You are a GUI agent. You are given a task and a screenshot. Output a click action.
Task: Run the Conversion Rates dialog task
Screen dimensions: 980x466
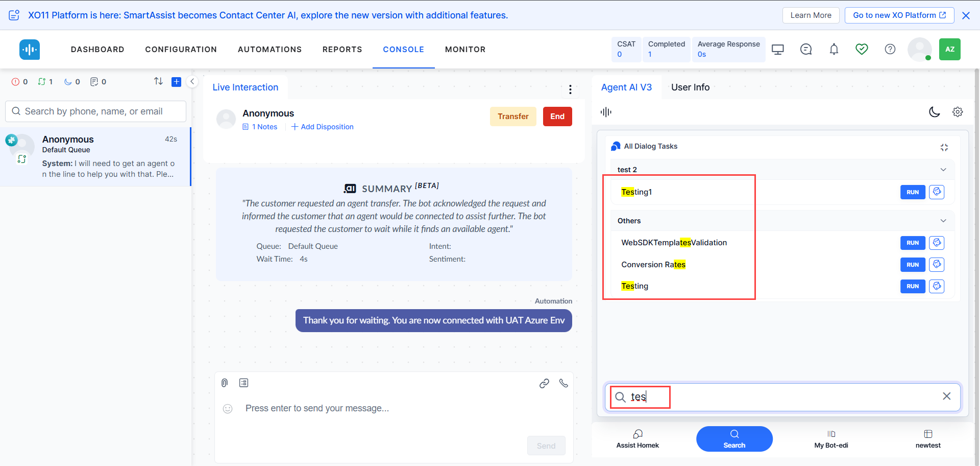coord(912,265)
